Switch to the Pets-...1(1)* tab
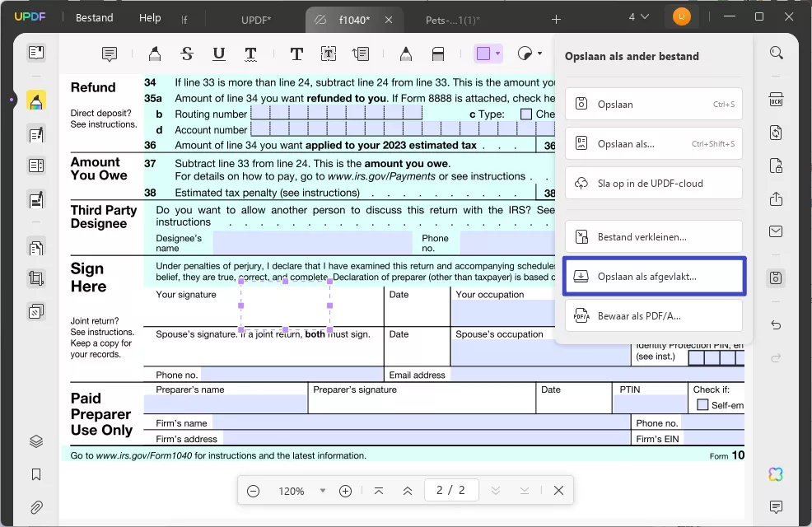The height and width of the screenshot is (527, 812). tap(453, 21)
